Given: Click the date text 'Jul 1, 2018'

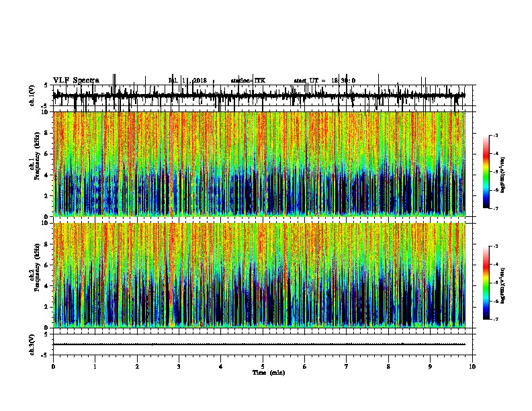Looking at the screenshot, I should click(187, 81).
